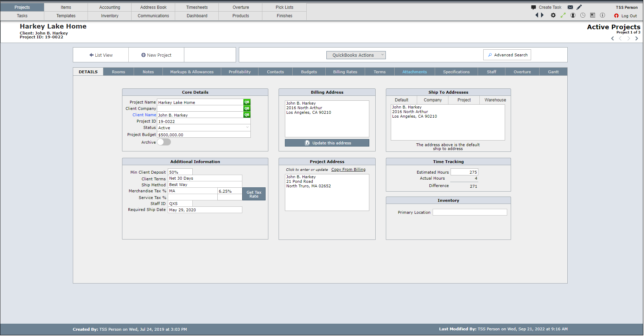Select the Company ship-to tab
Viewport: 644px width, 336px height.
[x=433, y=100]
